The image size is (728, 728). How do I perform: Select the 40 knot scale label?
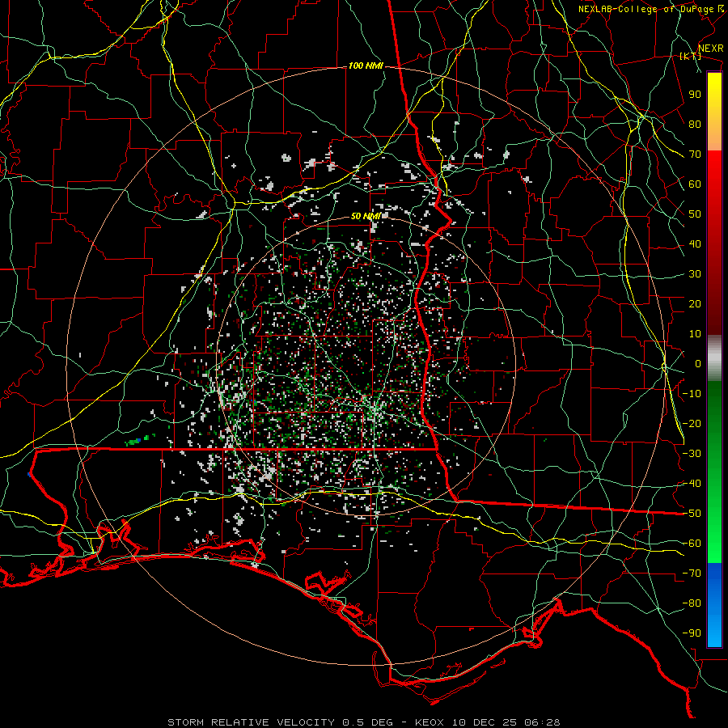point(695,243)
